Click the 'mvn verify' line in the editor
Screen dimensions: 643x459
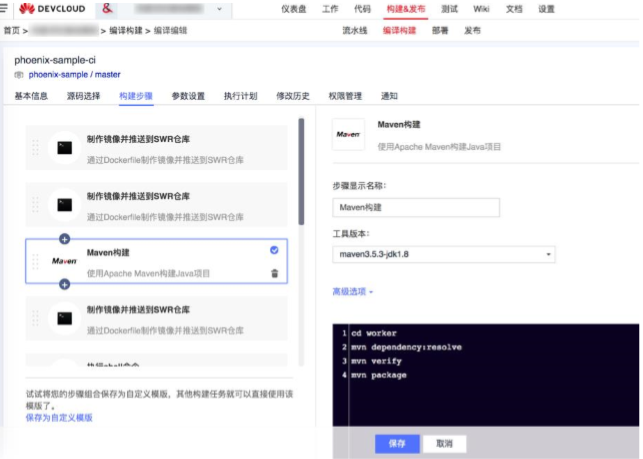376,361
